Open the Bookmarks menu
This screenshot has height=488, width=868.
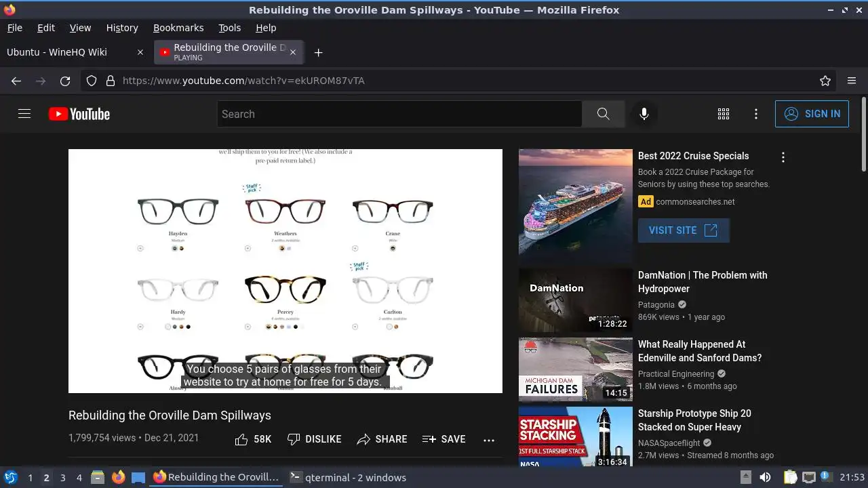coord(178,28)
